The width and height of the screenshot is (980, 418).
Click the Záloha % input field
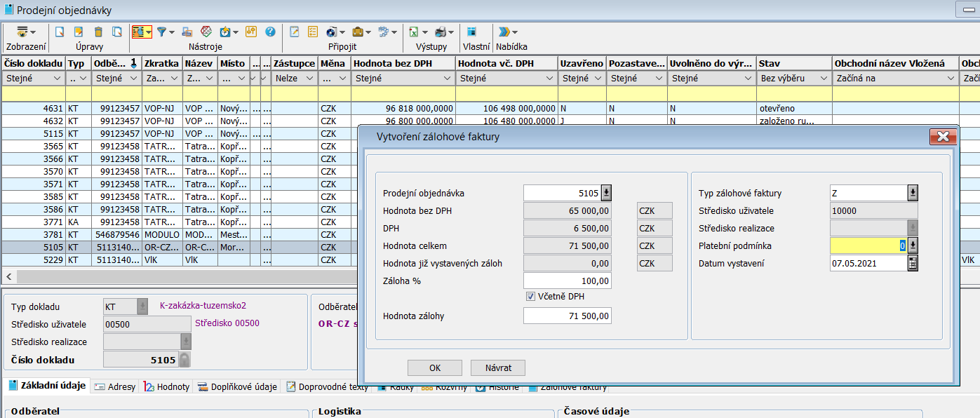[x=567, y=281]
